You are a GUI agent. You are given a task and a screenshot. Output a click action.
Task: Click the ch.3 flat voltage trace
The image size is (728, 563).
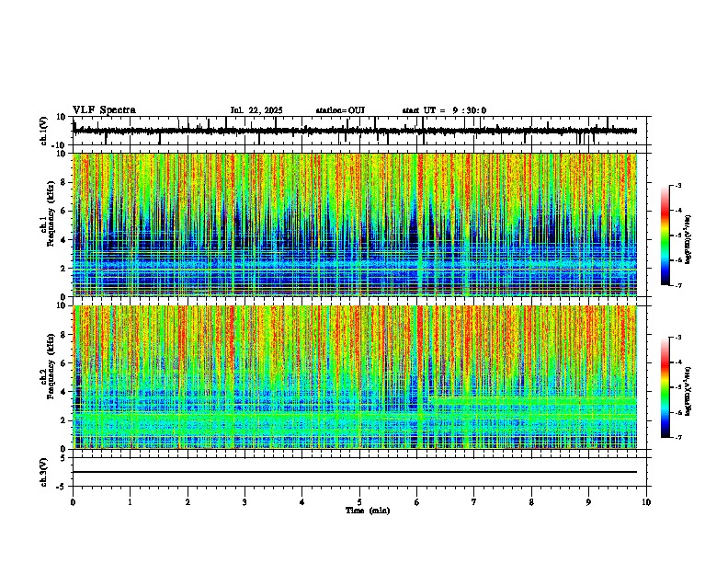tap(355, 472)
